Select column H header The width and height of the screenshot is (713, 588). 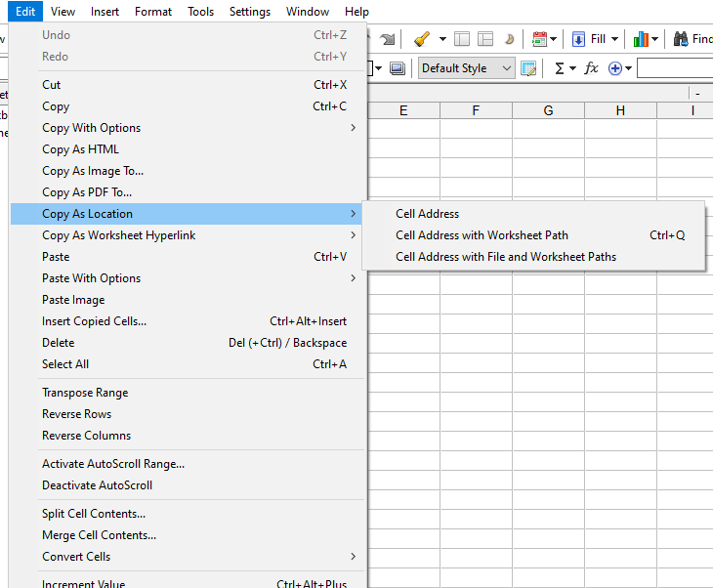click(x=620, y=110)
